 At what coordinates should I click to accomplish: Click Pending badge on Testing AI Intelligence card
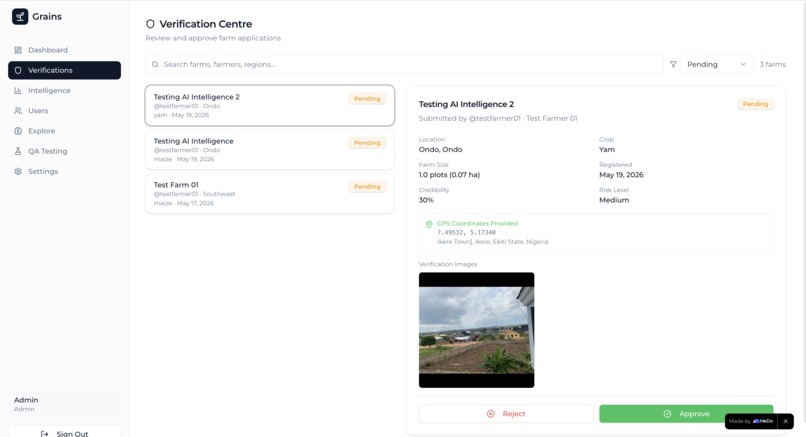tap(367, 143)
